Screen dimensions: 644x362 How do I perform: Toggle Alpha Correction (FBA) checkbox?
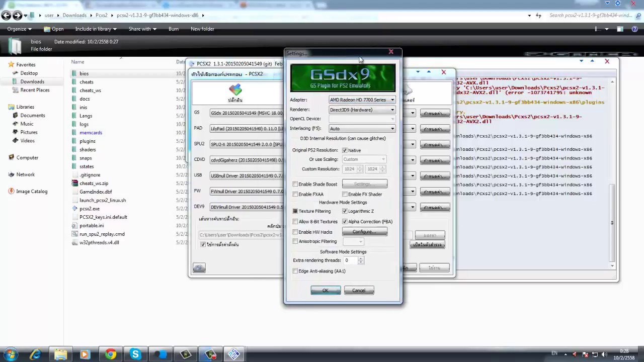tap(345, 222)
